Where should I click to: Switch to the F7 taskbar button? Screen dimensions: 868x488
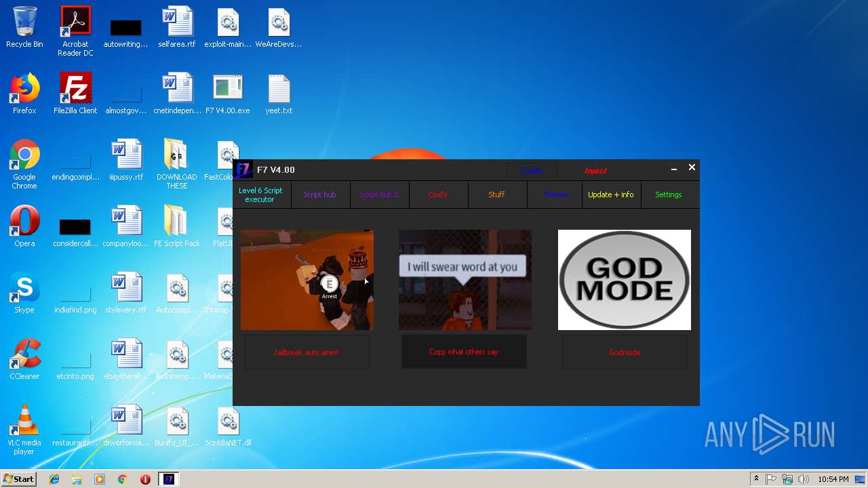pyautogui.click(x=169, y=479)
